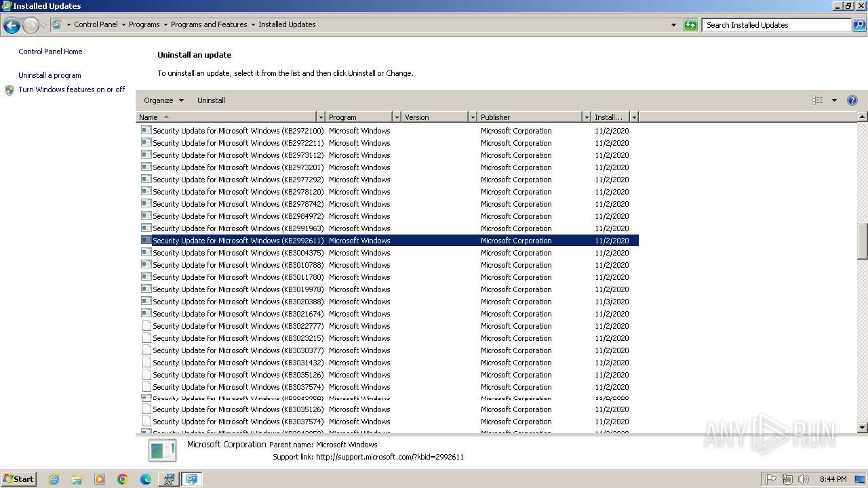Click Programs in the address breadcrumb

144,24
